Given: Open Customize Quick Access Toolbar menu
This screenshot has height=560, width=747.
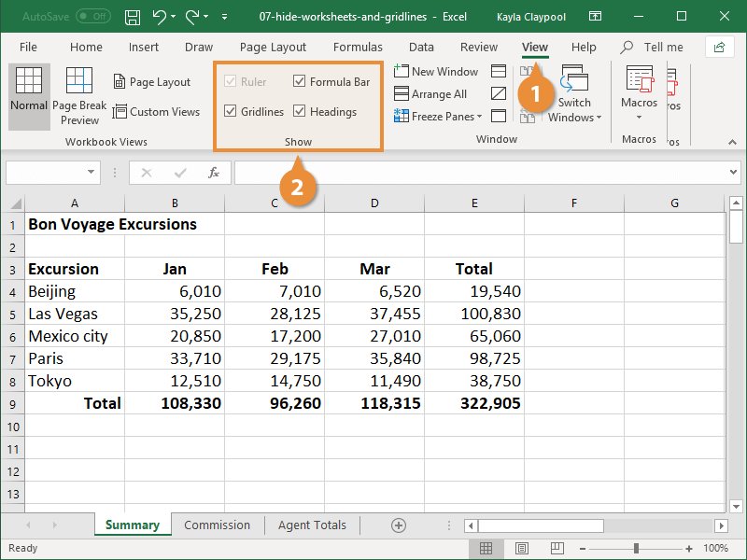Looking at the screenshot, I should [x=224, y=17].
